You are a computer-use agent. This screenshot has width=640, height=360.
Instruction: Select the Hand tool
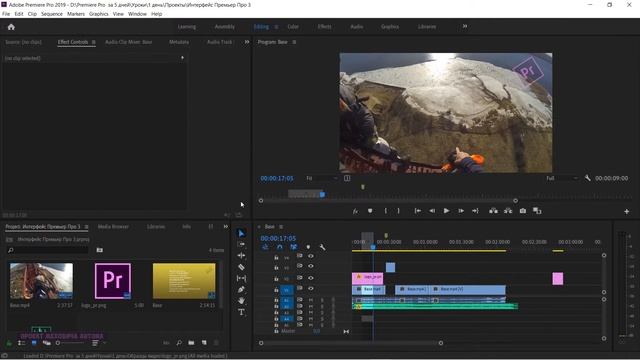click(x=241, y=301)
